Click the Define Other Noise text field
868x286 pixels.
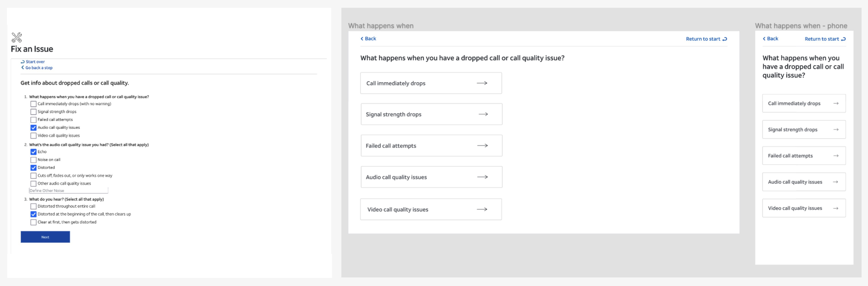[68, 191]
